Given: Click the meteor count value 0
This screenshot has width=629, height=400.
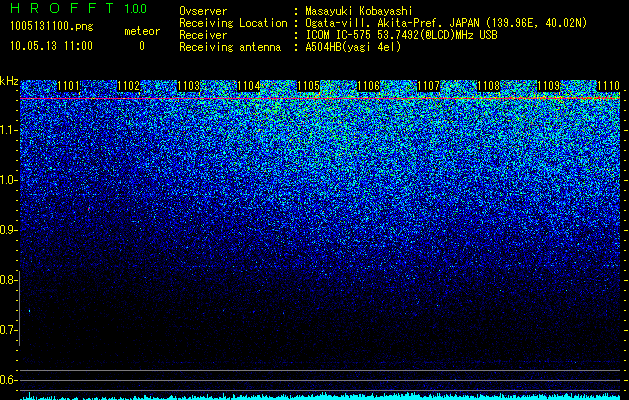Looking at the screenshot, I should click(142, 46).
